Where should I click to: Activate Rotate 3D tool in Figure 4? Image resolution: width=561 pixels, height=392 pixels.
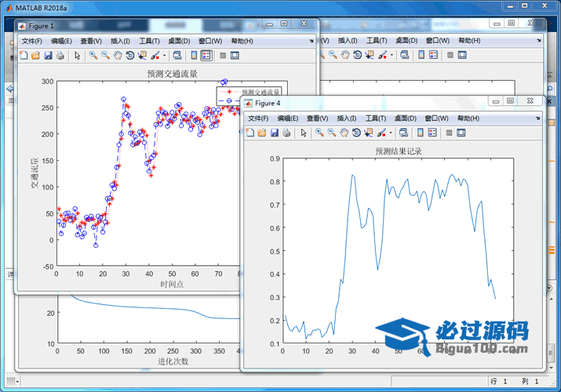tap(356, 132)
